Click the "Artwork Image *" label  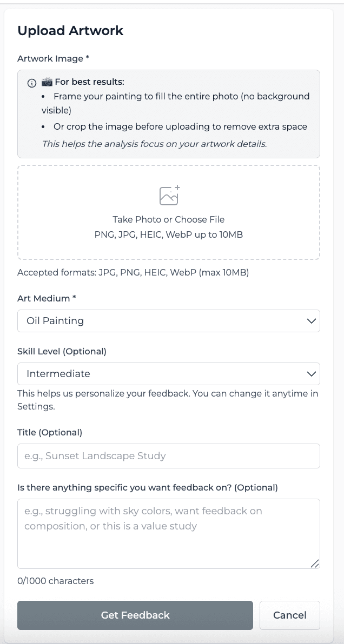click(51, 58)
